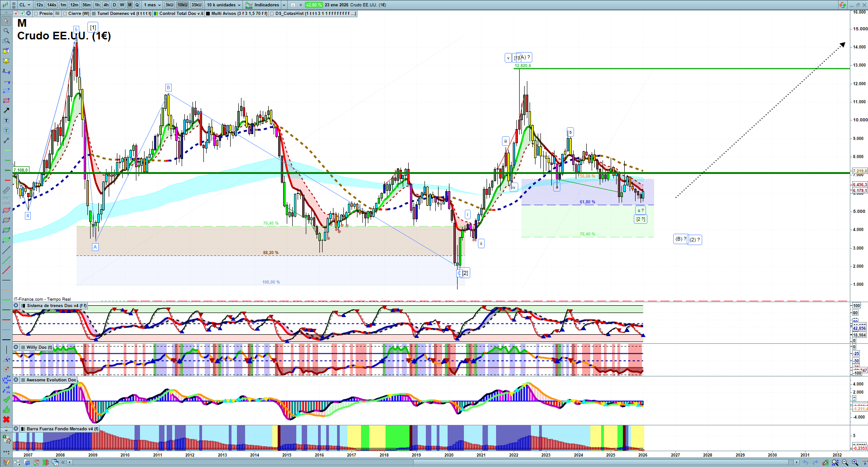This screenshot has height=467, width=868.
Task: Select the text T tool
Action: [6, 120]
